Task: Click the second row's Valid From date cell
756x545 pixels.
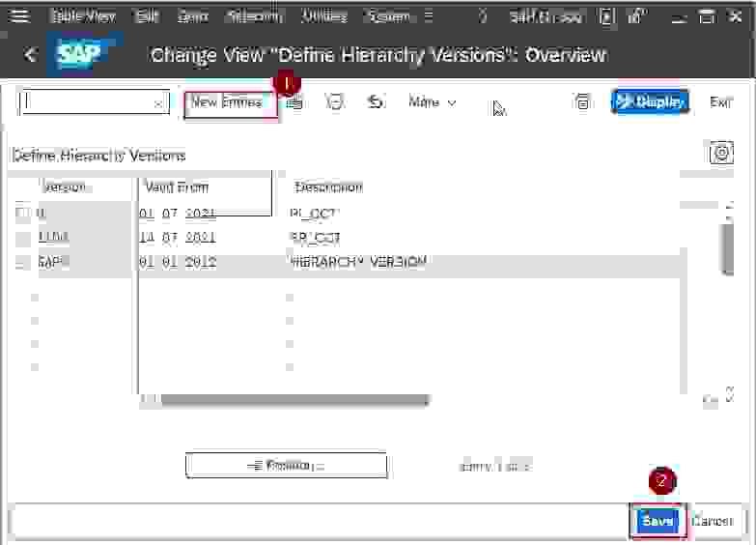Action: tap(178, 238)
